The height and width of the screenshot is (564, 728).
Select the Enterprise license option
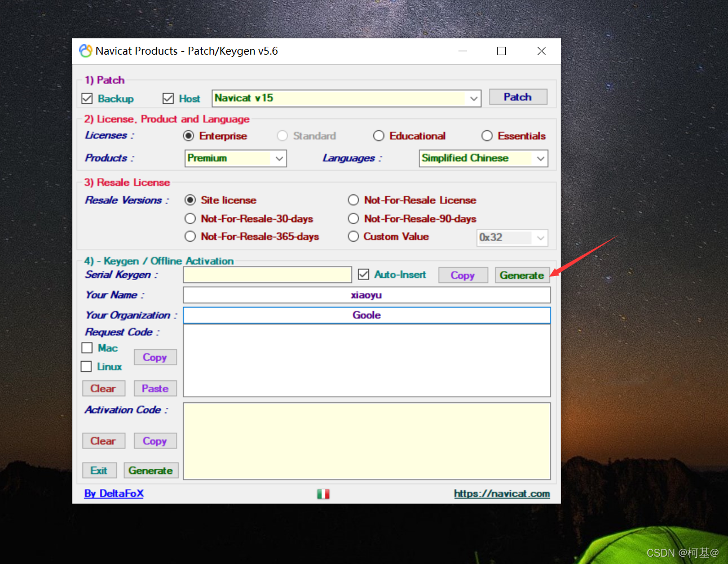(x=189, y=136)
